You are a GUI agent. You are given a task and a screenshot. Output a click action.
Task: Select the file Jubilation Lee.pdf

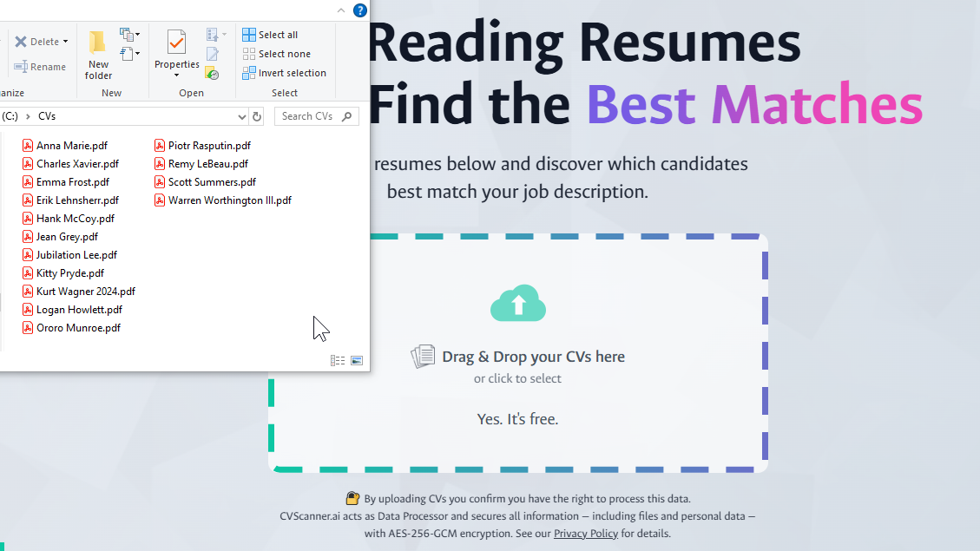[x=70, y=255]
